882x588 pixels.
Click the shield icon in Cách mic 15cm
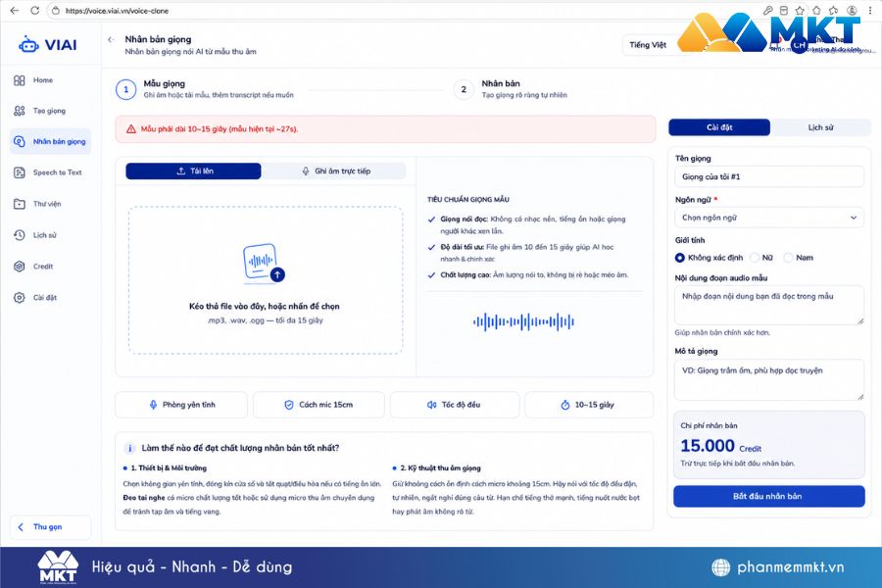288,405
